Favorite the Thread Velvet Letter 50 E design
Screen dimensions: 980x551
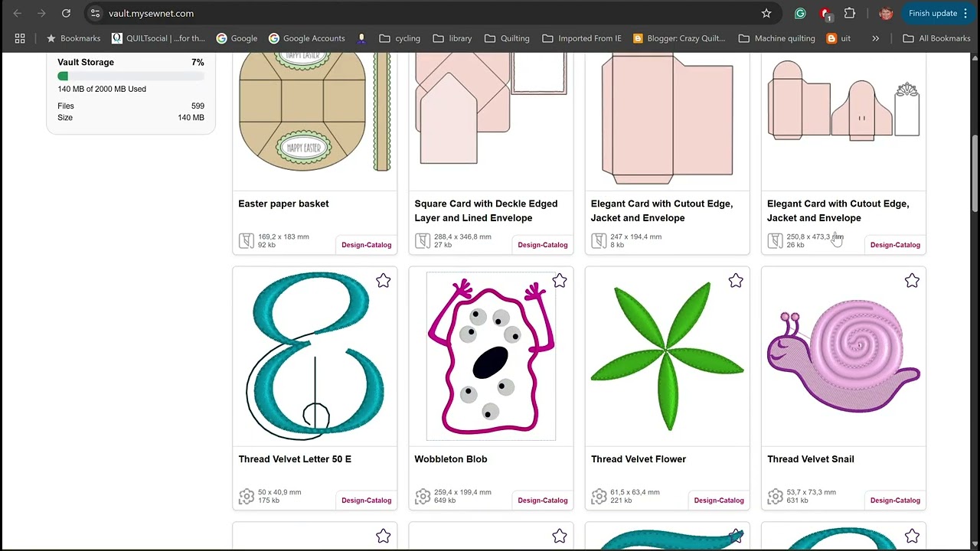click(383, 281)
